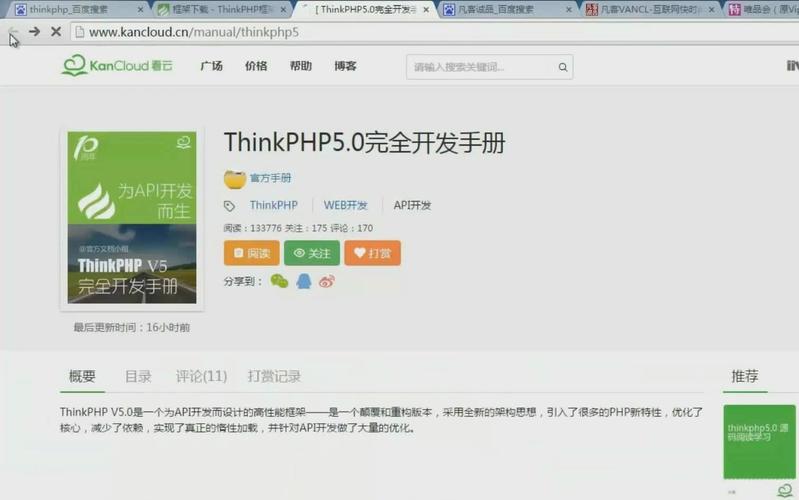This screenshot has height=500, width=799.
Task: Open the 博客 nav menu
Action: coord(345,66)
